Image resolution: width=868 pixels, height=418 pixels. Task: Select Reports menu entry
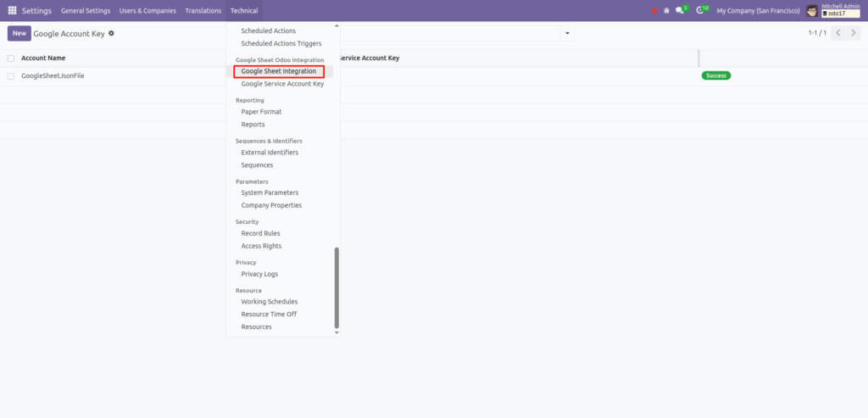(253, 125)
